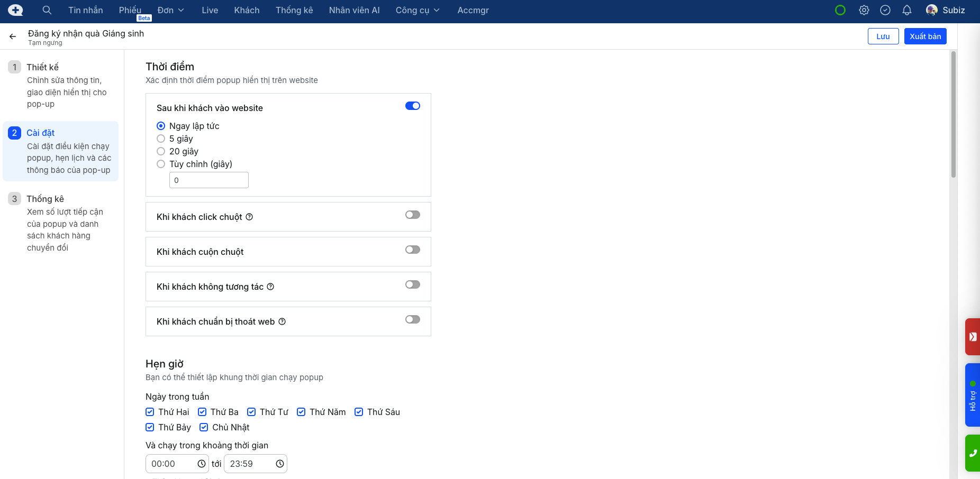Screen dimensions: 980x479
Task: Enable the Khi khách cuộn chuột toggle
Action: (412, 250)
